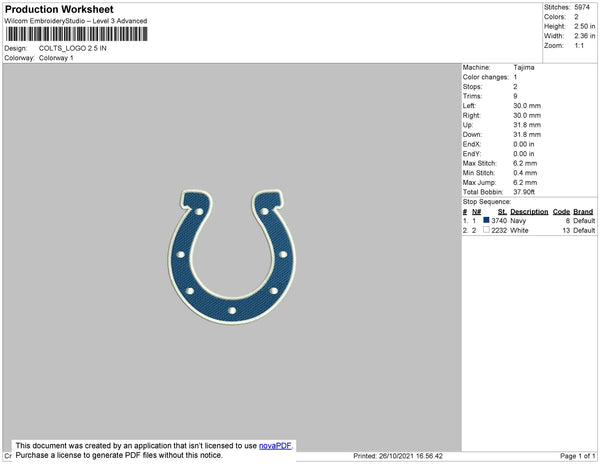The width and height of the screenshot is (600, 464).
Task: Click the stitches count 5974
Action: [582, 7]
